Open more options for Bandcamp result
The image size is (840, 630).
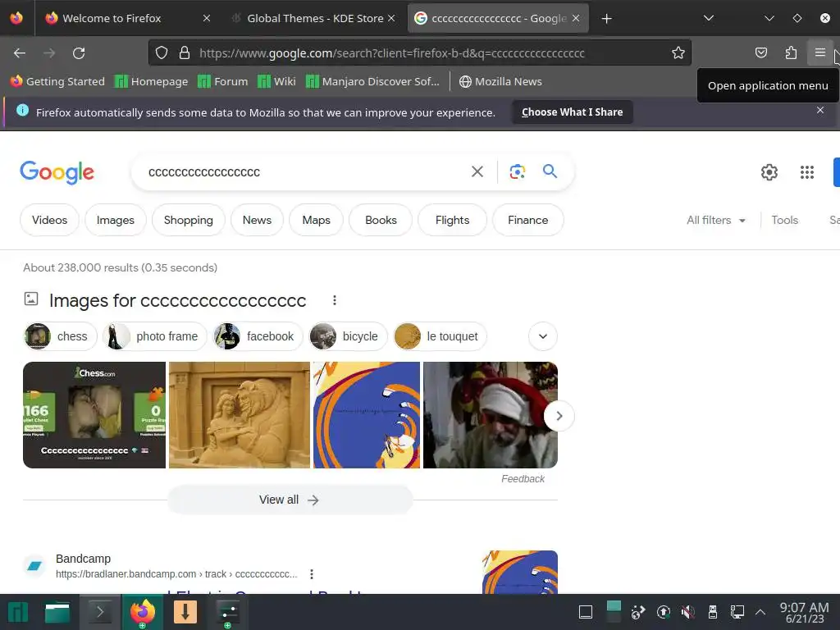tap(311, 574)
